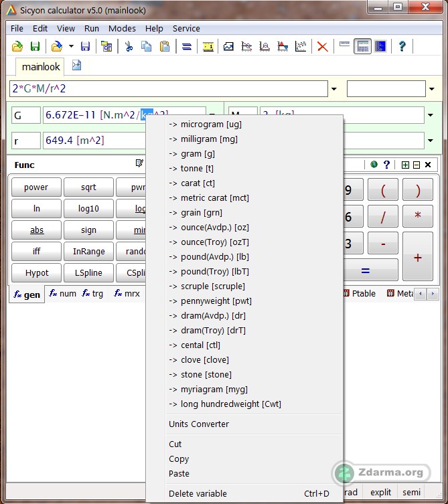
Task: Open the Run menu
Action: click(91, 29)
